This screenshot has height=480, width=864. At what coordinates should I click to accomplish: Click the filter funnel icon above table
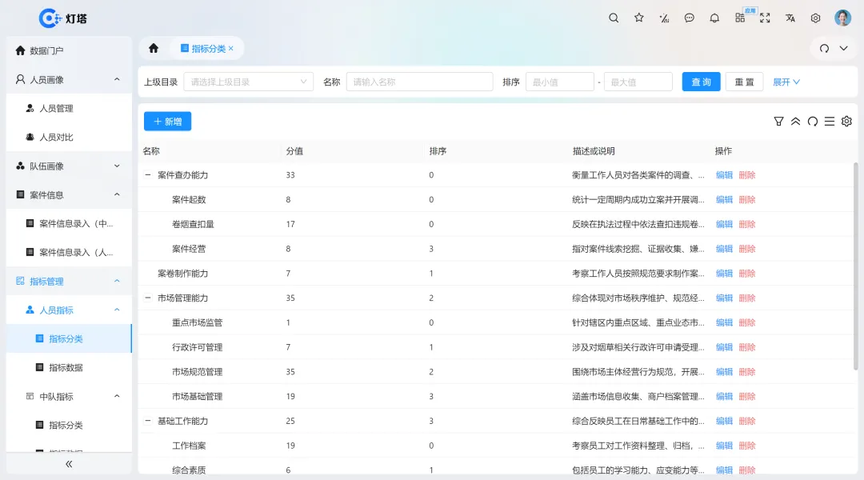tap(779, 122)
